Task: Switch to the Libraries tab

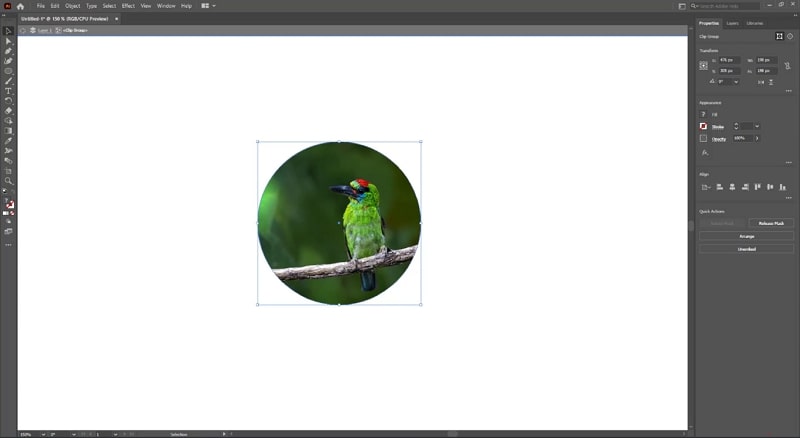Action: 755,23
